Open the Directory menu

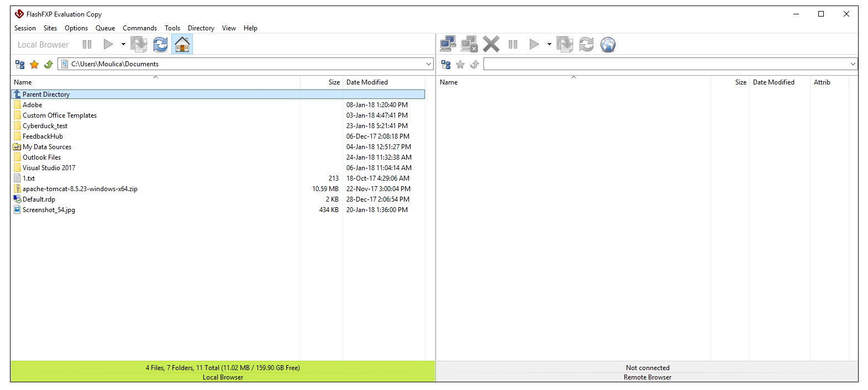(x=201, y=28)
